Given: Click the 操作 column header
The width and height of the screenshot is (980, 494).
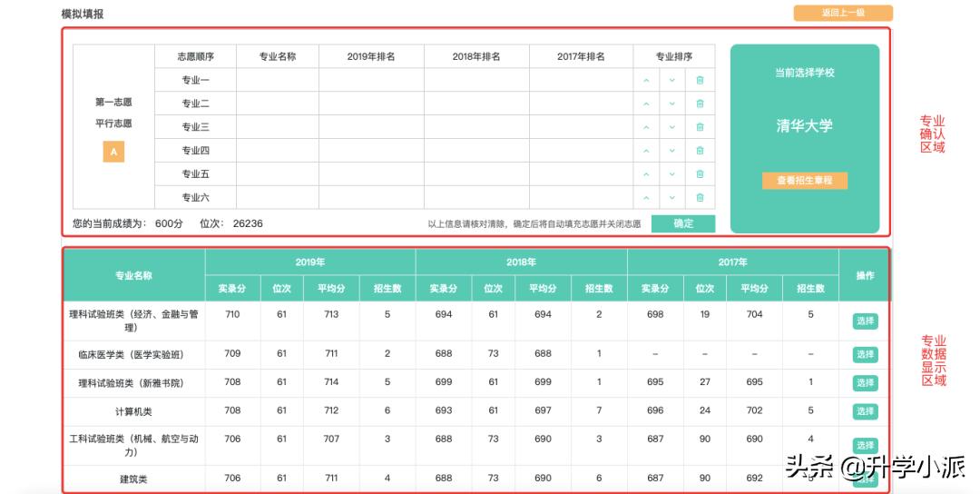Looking at the screenshot, I should 865,275.
